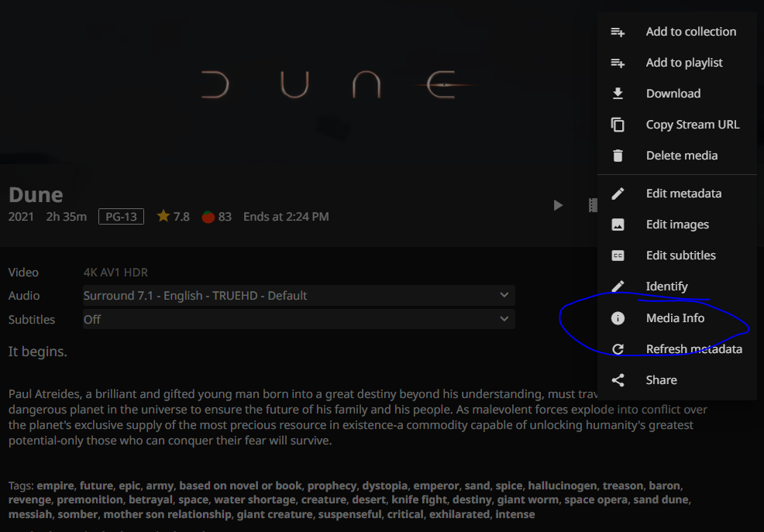Click the CC Edit subtitles icon
The image size is (764, 532).
tap(618, 256)
